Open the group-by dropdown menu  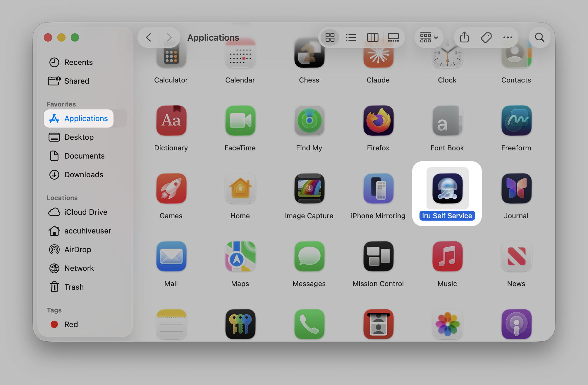[x=429, y=37]
